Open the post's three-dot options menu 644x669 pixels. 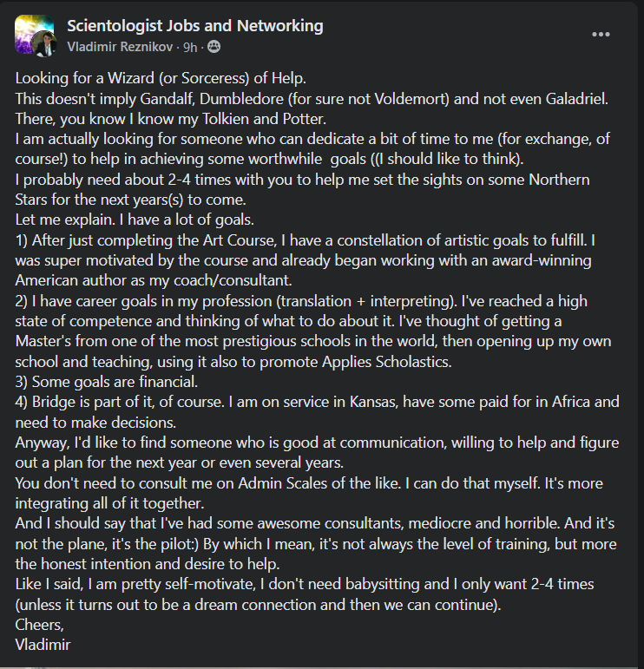(601, 34)
